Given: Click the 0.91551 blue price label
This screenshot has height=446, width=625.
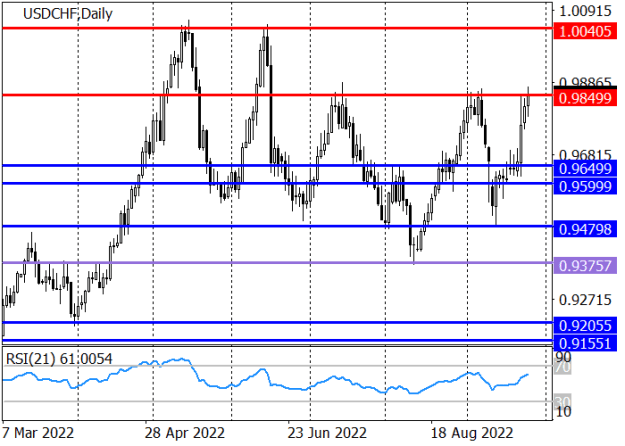Looking at the screenshot, I should pyautogui.click(x=585, y=343).
